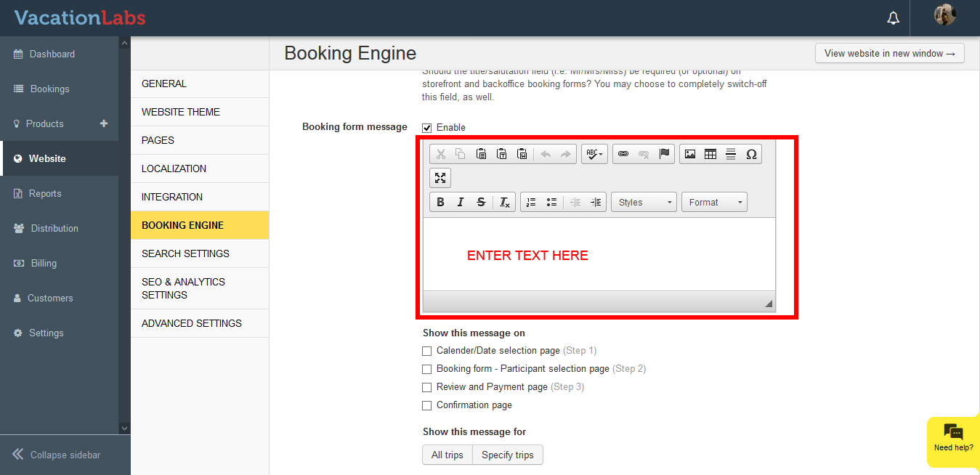Apply italic formatting in editor toolbar
This screenshot has width=980, height=475.
coord(461,203)
